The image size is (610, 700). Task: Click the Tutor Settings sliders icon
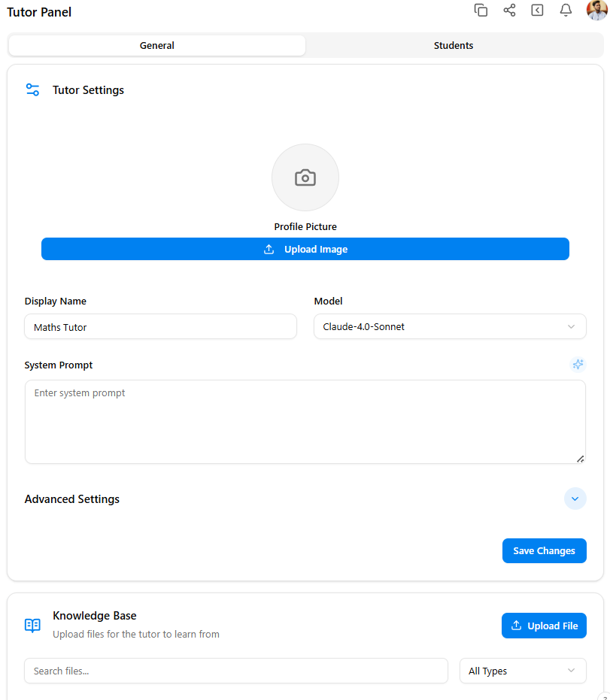pyautogui.click(x=32, y=90)
